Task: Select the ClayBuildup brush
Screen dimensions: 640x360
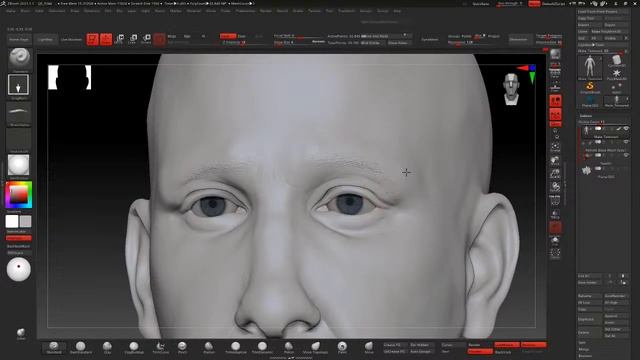Action: pos(134,347)
